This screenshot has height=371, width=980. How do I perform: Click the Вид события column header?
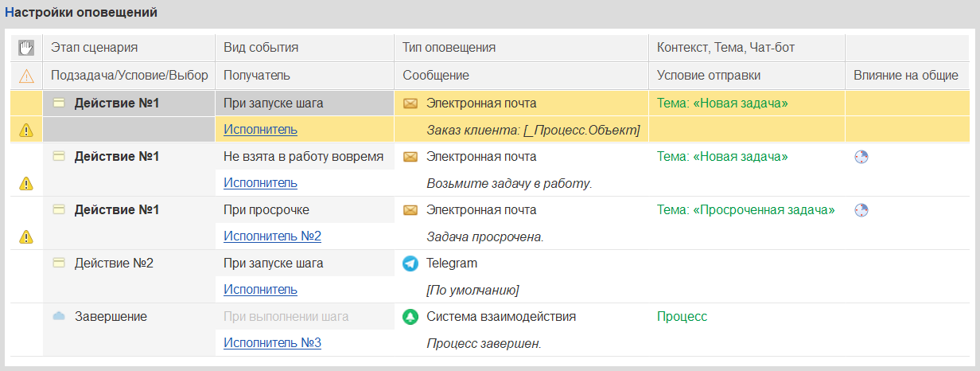pos(261,48)
